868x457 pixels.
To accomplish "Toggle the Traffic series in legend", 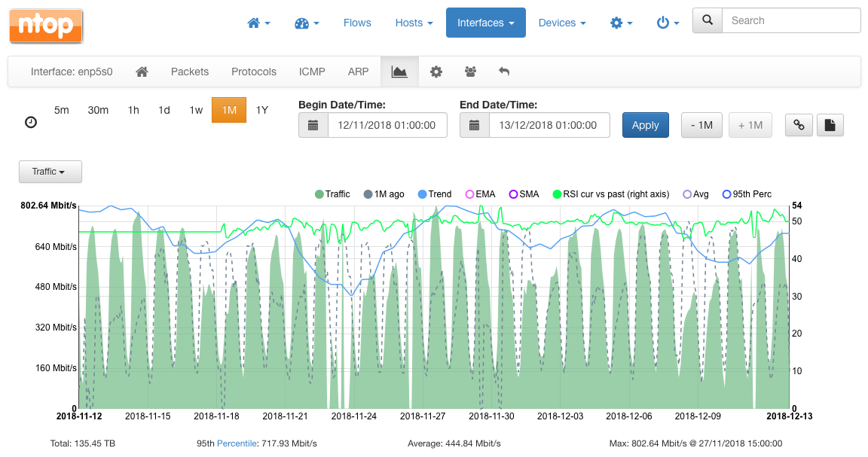I will point(332,194).
